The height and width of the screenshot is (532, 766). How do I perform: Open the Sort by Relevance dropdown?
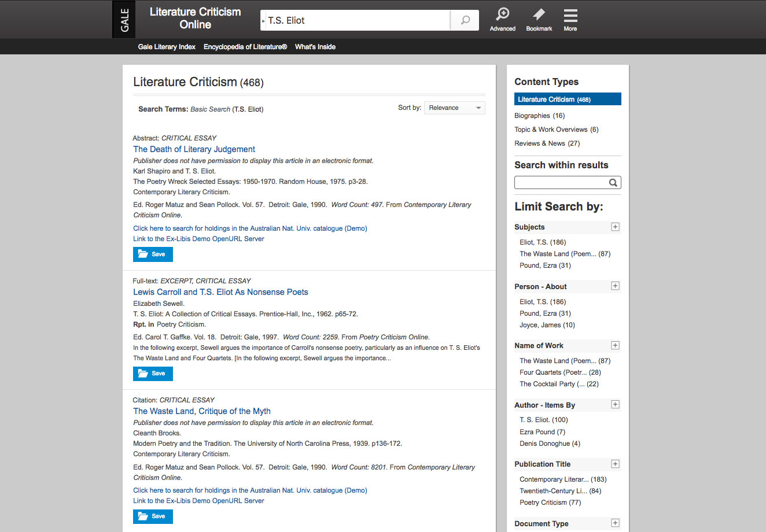point(455,108)
